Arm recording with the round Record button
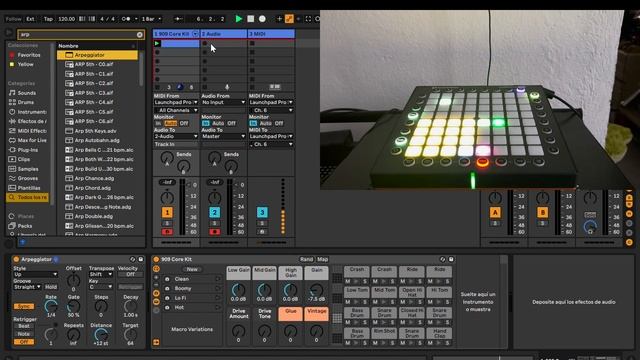The width and height of the screenshot is (640, 360). (x=262, y=19)
